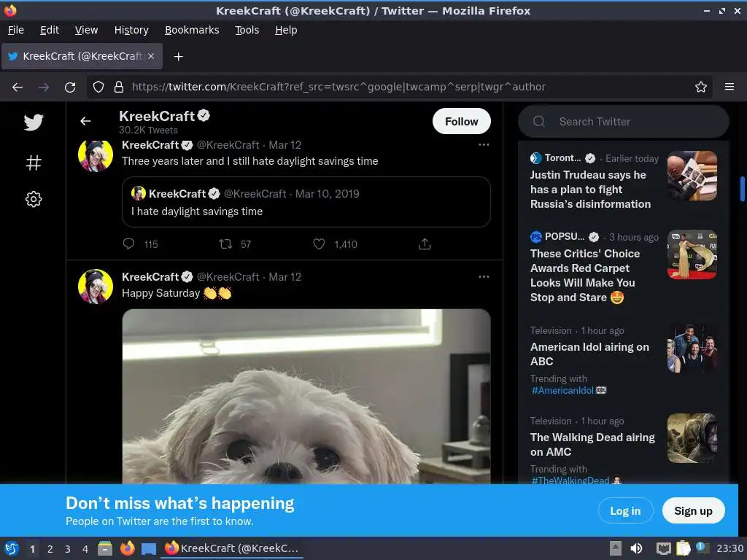Click reply icon on daylight savings tweet

pyautogui.click(x=128, y=244)
